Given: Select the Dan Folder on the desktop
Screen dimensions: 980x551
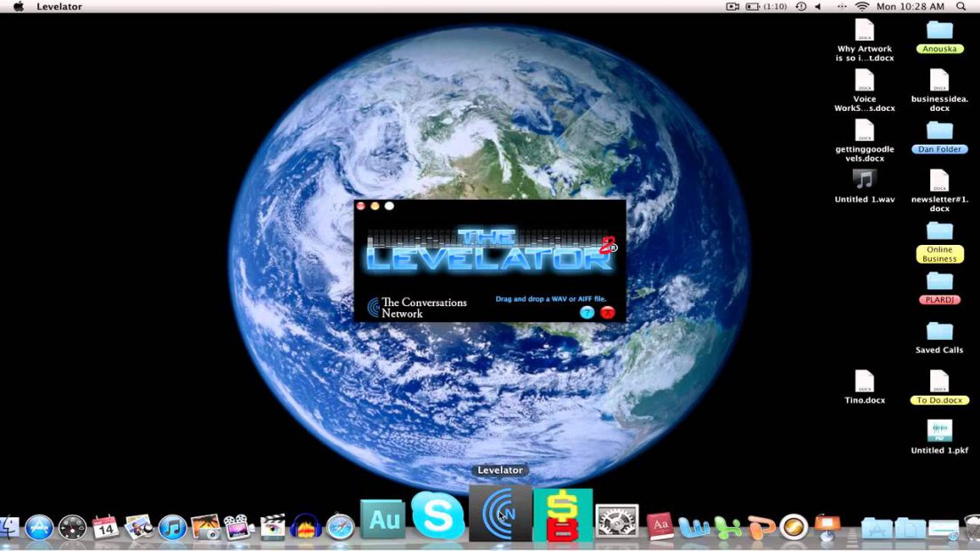Looking at the screenshot, I should [939, 138].
